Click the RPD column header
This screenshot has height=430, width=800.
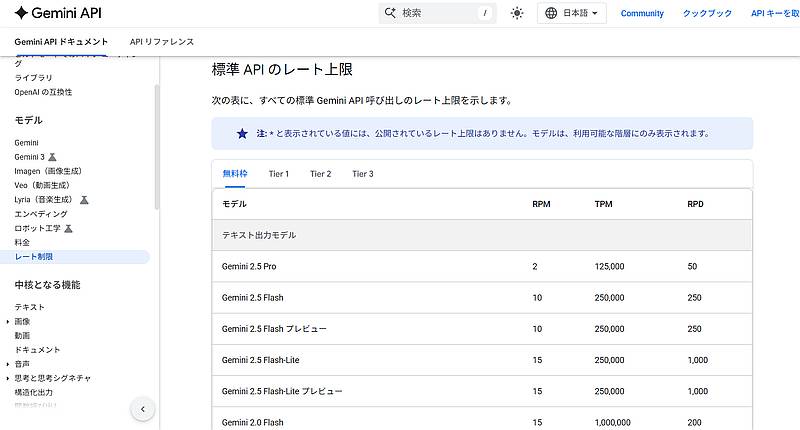(695, 204)
